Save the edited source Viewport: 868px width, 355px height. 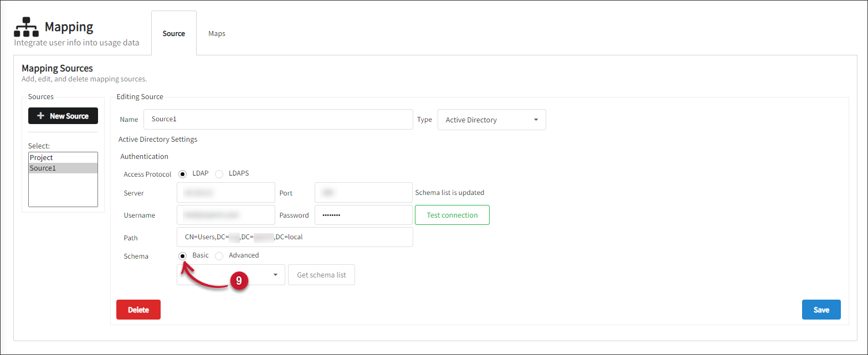821,310
